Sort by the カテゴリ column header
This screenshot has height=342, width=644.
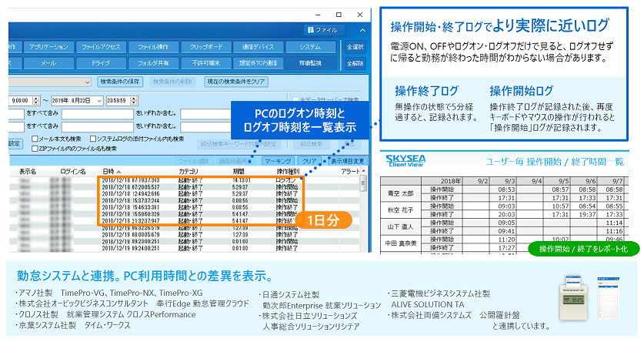(x=188, y=172)
